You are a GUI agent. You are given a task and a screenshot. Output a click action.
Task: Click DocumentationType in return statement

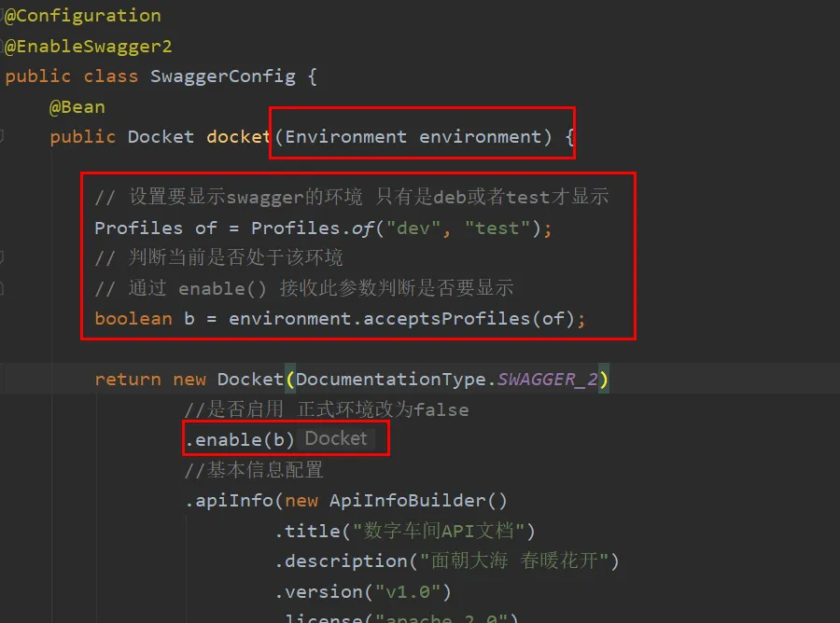coord(391,380)
